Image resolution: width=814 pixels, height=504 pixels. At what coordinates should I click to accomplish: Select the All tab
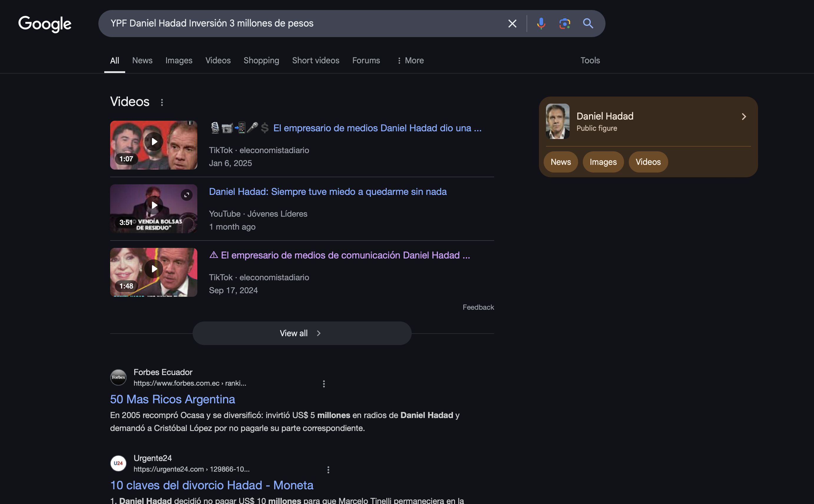coord(114,60)
